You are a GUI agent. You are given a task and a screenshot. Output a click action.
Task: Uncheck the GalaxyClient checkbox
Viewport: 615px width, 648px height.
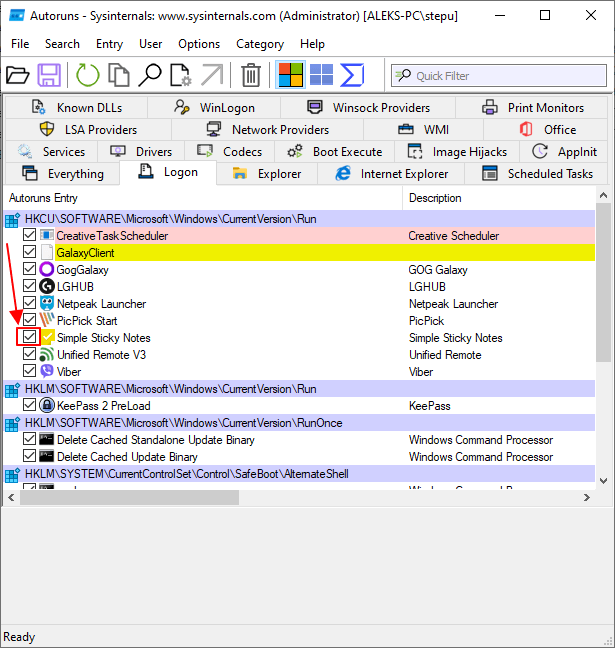coord(29,252)
